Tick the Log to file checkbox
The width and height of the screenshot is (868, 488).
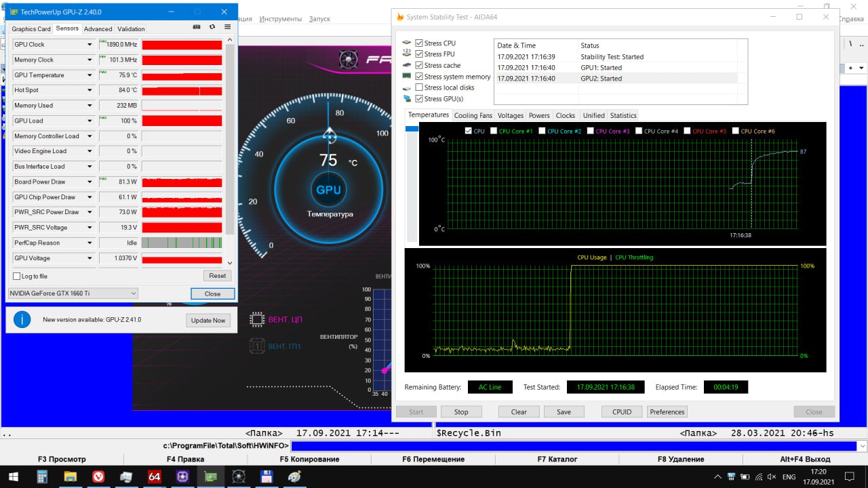click(17, 277)
